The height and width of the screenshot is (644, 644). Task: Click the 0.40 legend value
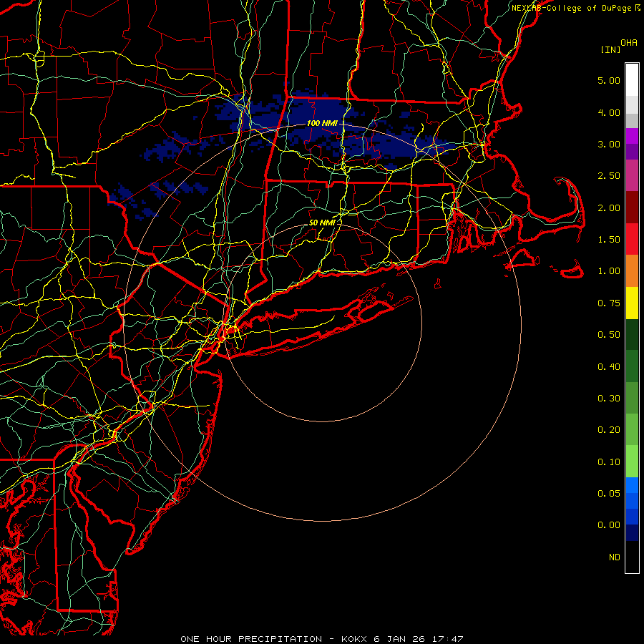[x=609, y=366]
